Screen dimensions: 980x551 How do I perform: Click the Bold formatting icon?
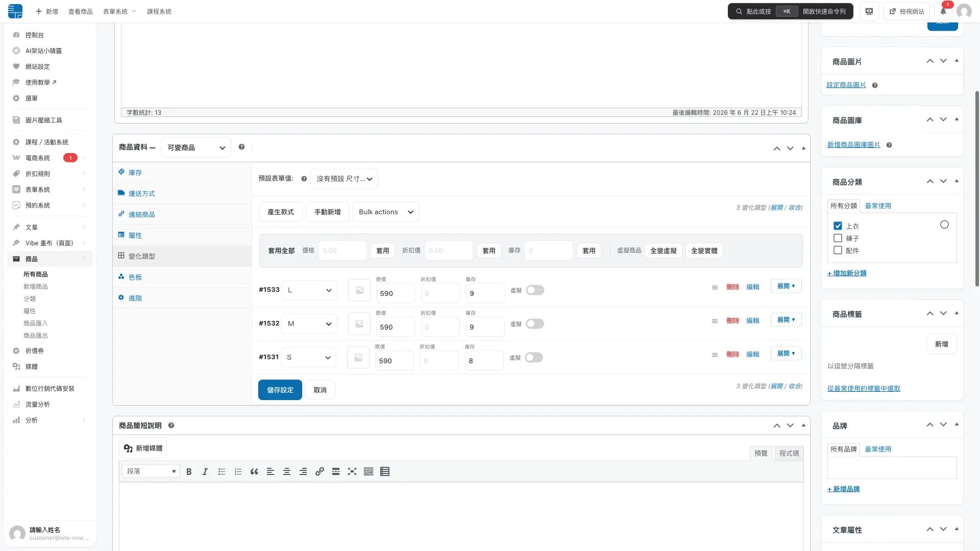tap(189, 472)
